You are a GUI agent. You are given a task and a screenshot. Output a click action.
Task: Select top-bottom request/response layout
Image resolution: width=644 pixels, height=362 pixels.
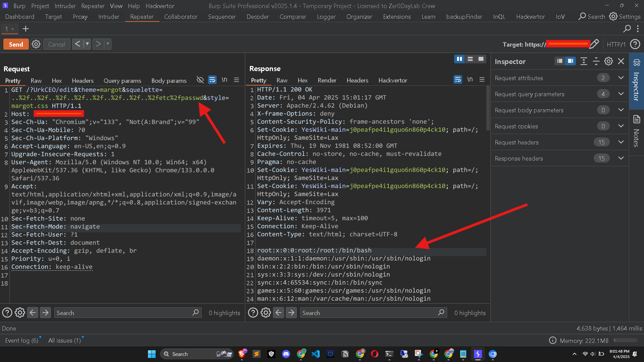click(470, 59)
